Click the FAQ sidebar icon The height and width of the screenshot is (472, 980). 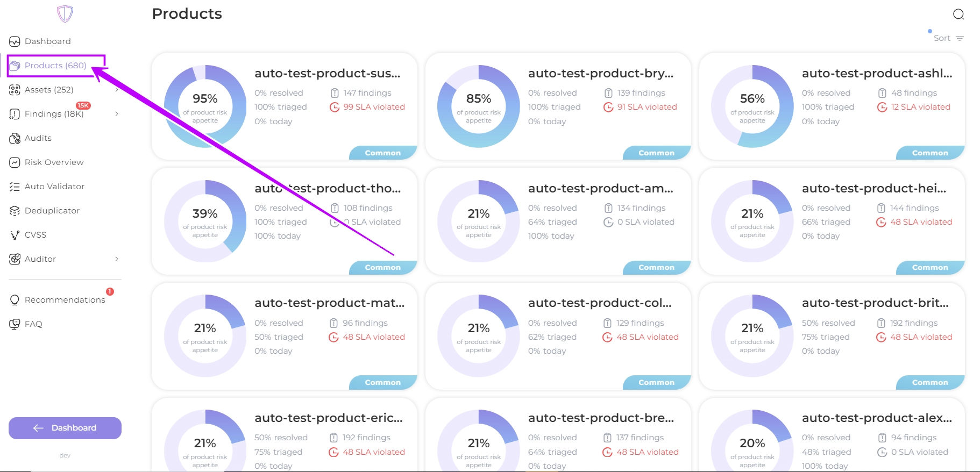(15, 324)
